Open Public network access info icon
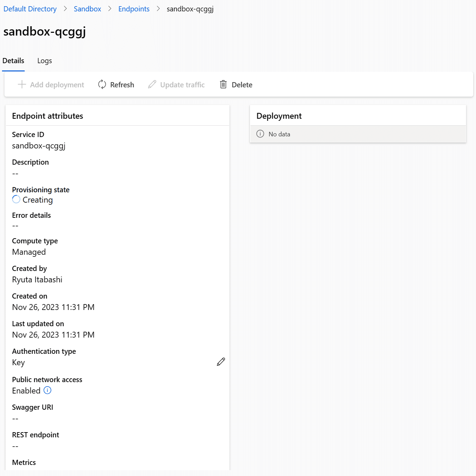The height and width of the screenshot is (476, 476). (48, 390)
